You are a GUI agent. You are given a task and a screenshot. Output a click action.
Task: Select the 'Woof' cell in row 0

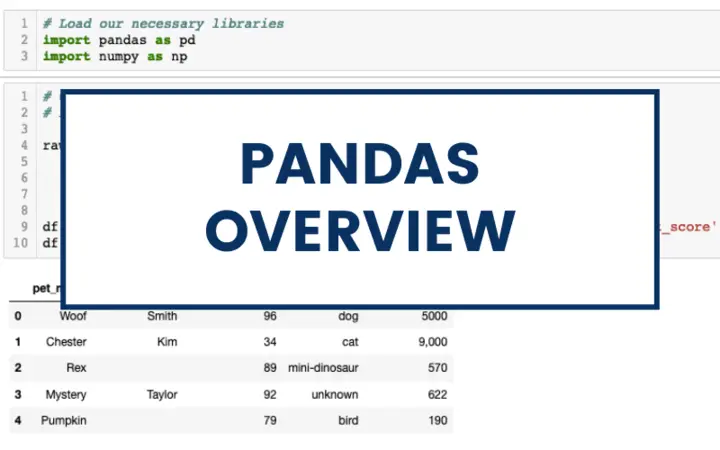click(73, 316)
